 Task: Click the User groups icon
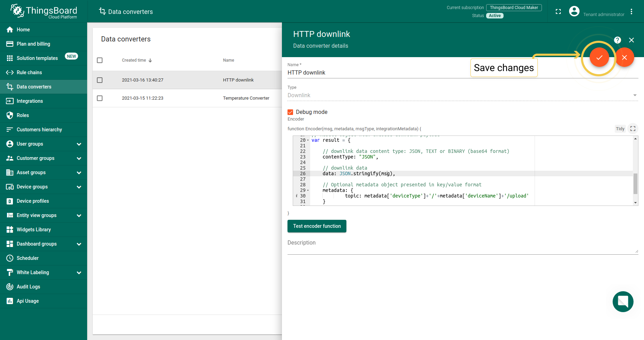coord(10,144)
